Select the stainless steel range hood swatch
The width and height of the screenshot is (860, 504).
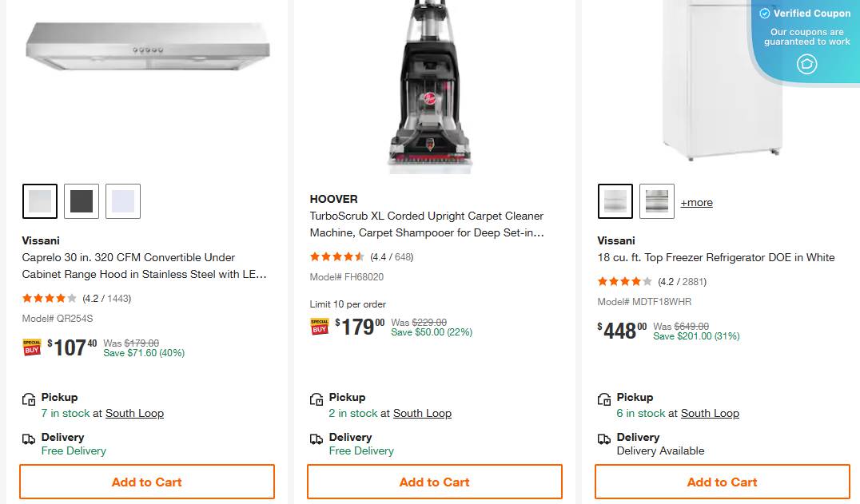(x=40, y=201)
